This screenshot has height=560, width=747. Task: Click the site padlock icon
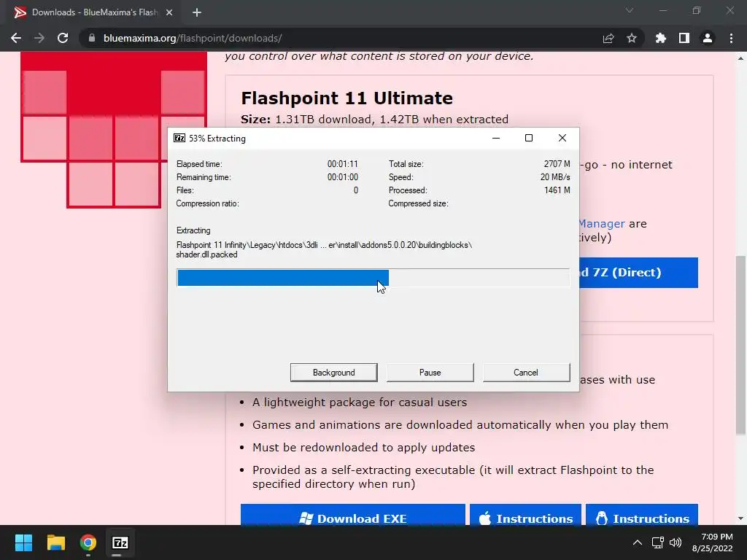point(92,38)
